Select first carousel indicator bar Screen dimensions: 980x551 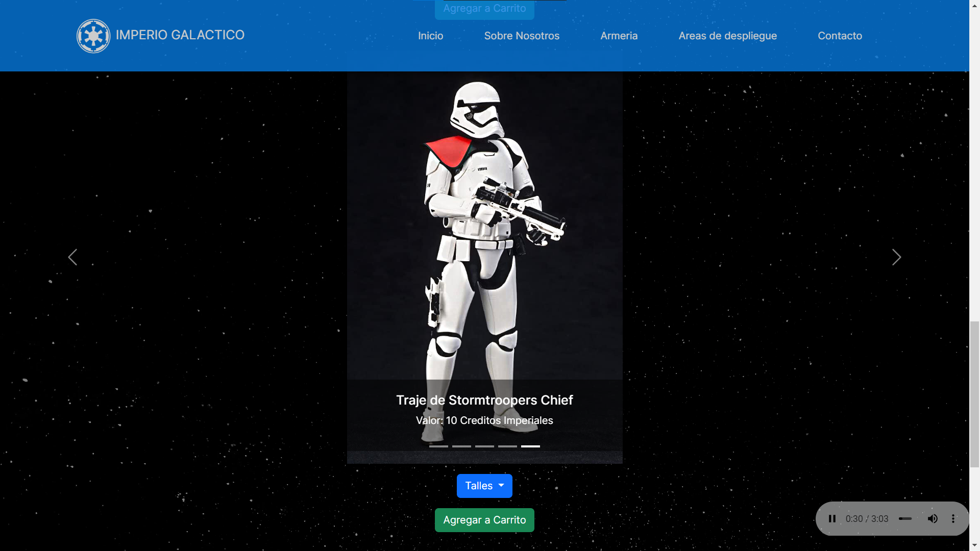pos(438,446)
